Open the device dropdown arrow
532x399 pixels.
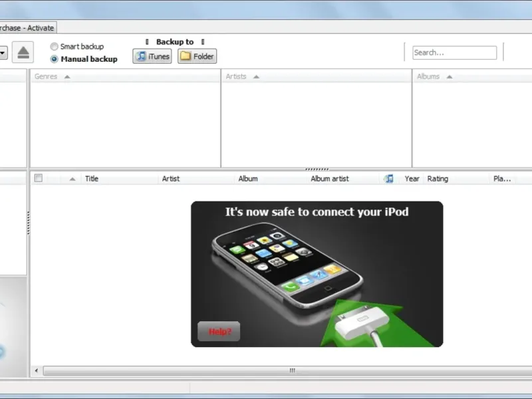(x=3, y=53)
